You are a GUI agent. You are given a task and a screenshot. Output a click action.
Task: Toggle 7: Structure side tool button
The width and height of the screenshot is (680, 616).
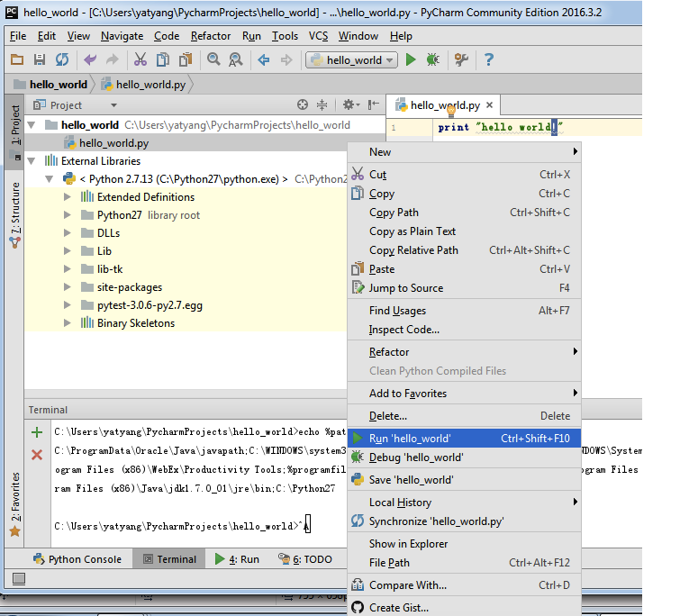click(15, 214)
